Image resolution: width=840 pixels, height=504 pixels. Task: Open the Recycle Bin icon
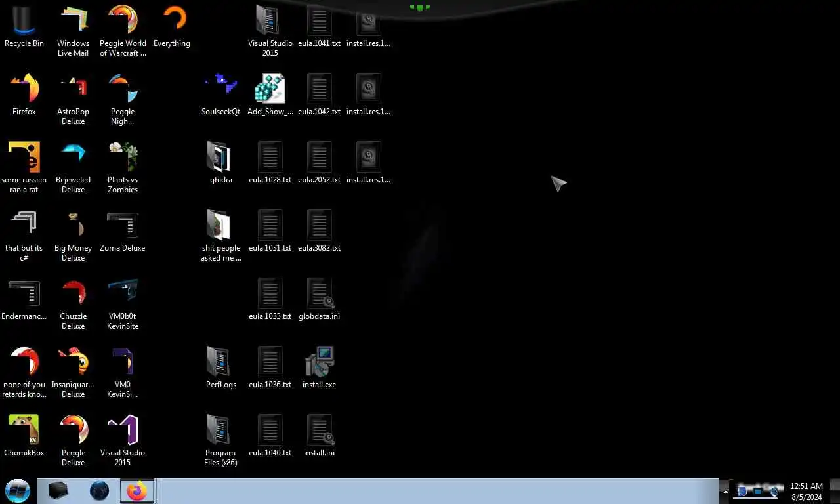click(x=24, y=27)
